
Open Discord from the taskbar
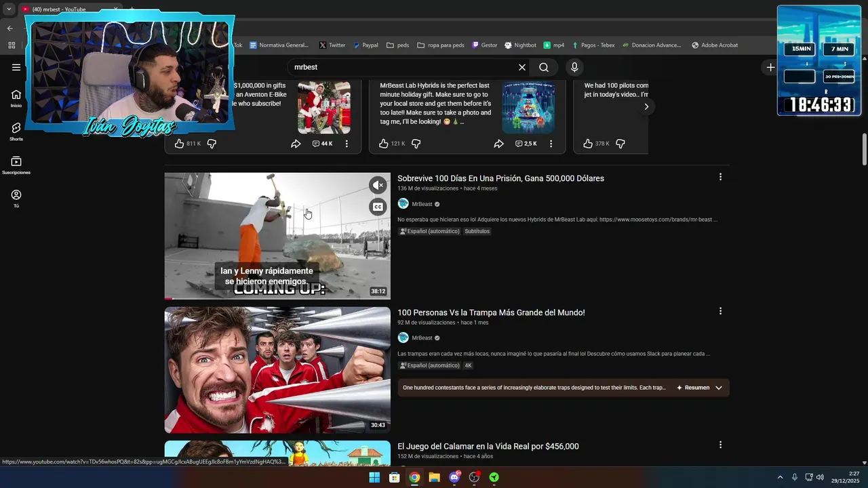[x=454, y=477]
